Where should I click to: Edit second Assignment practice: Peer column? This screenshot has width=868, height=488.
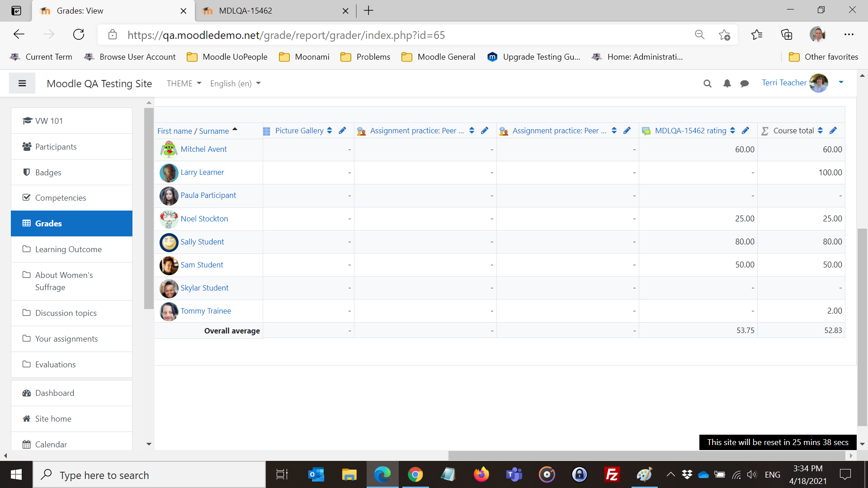coord(627,131)
